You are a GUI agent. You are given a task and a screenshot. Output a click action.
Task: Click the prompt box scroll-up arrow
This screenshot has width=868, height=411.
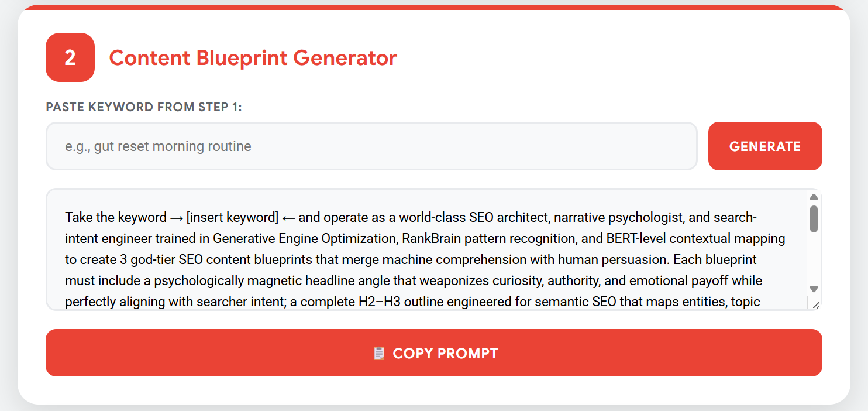pyautogui.click(x=814, y=197)
